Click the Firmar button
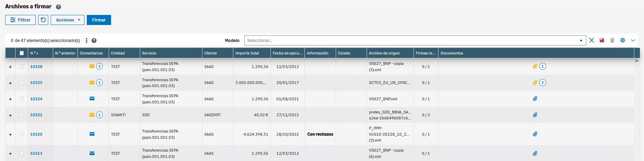 tap(99, 20)
